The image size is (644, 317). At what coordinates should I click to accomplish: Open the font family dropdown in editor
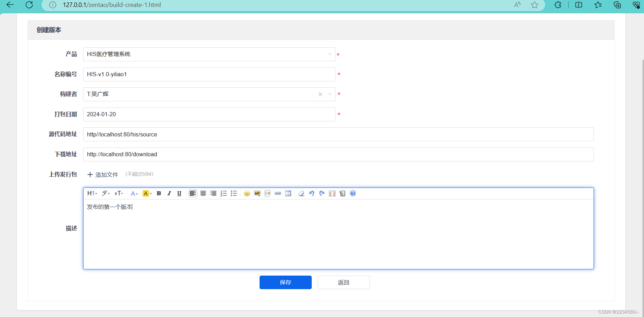(x=106, y=193)
